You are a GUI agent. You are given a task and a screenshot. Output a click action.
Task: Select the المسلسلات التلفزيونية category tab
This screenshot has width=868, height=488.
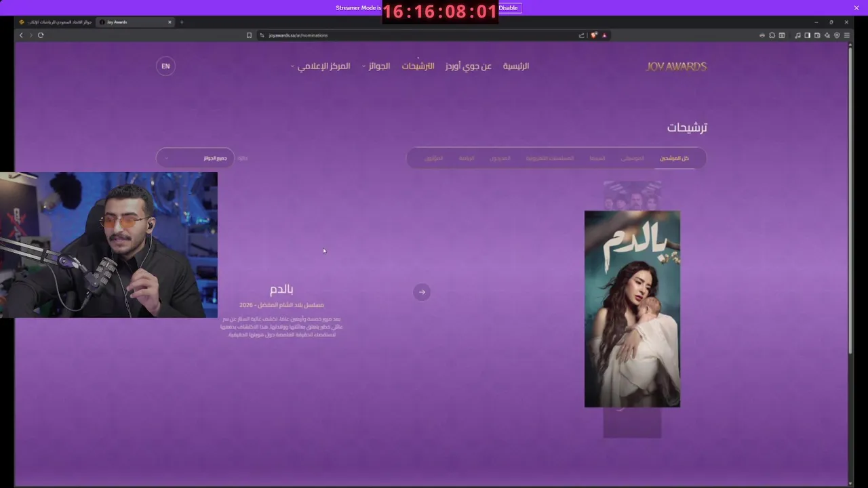(550, 159)
